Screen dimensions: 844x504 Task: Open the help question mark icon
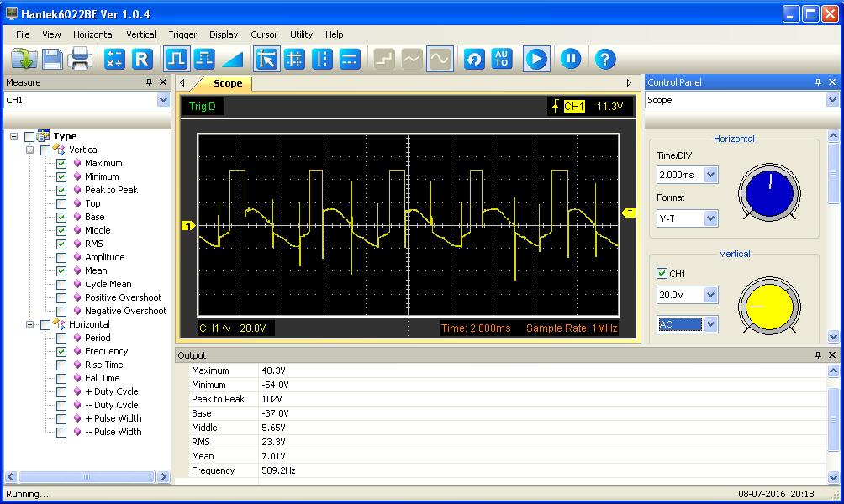(605, 59)
